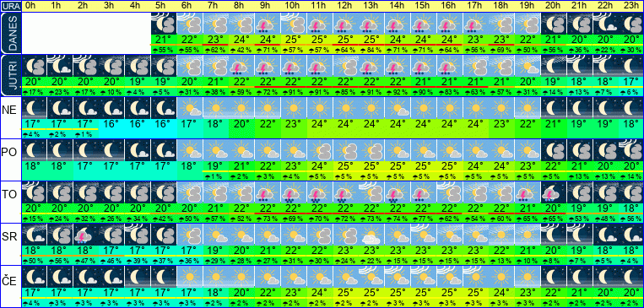Click the 12h column header
Screen dimensions: 644x308
[x=345, y=6]
